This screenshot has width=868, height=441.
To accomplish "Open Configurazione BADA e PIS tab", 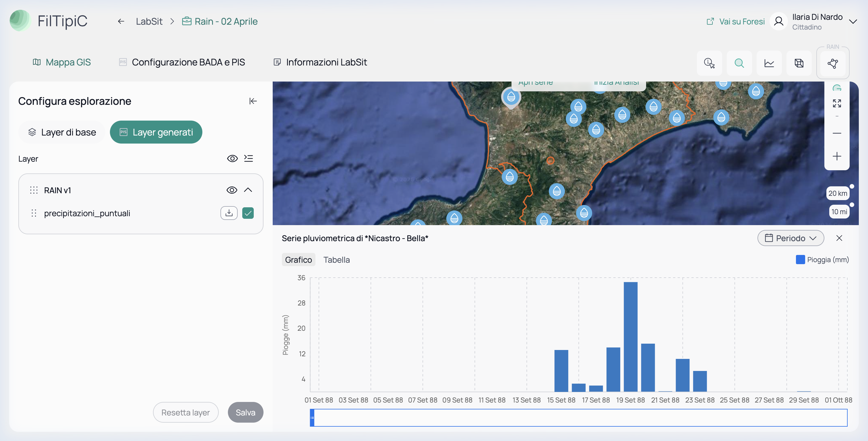I will point(182,62).
